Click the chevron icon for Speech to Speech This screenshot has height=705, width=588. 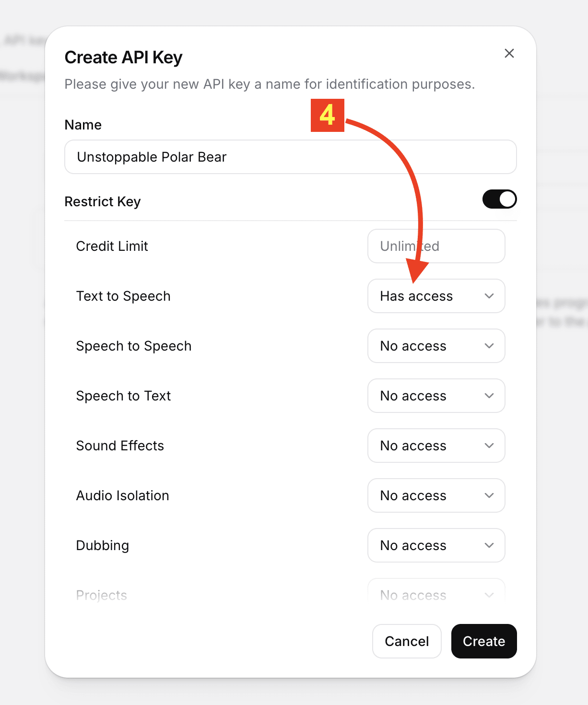coord(489,346)
